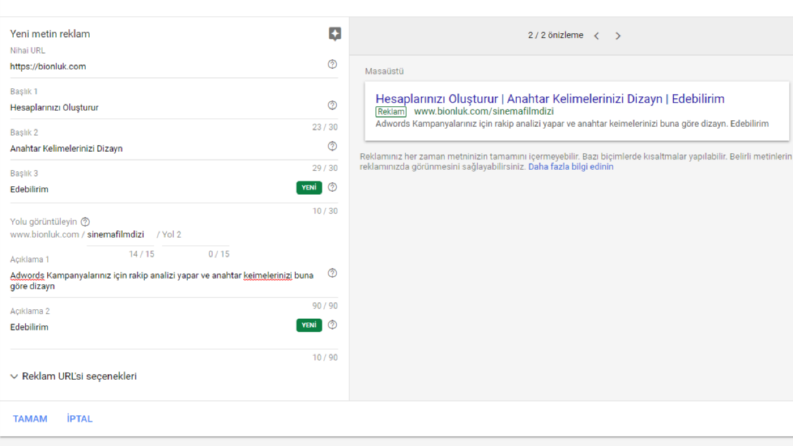Click the 90 / 90 character counter
The height and width of the screenshot is (446, 793).
325,306
